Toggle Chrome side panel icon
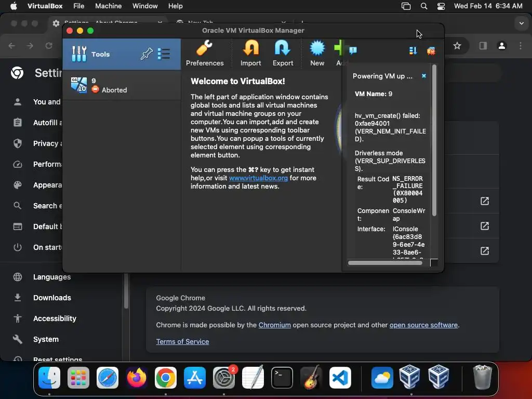532x399 pixels. (483, 46)
